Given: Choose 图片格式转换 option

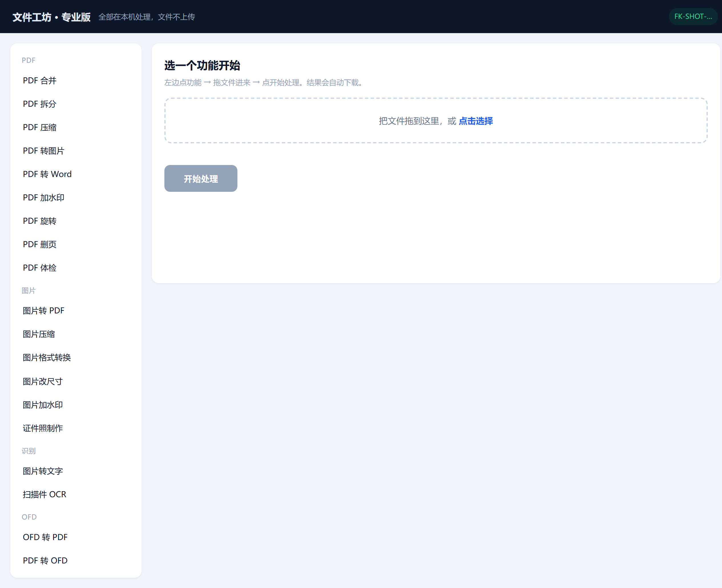Looking at the screenshot, I should tap(76, 358).
